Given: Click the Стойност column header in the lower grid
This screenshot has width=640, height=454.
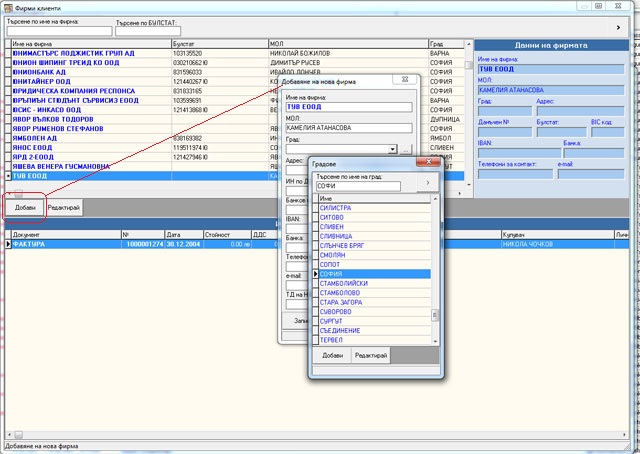Looking at the screenshot, I should [x=227, y=235].
